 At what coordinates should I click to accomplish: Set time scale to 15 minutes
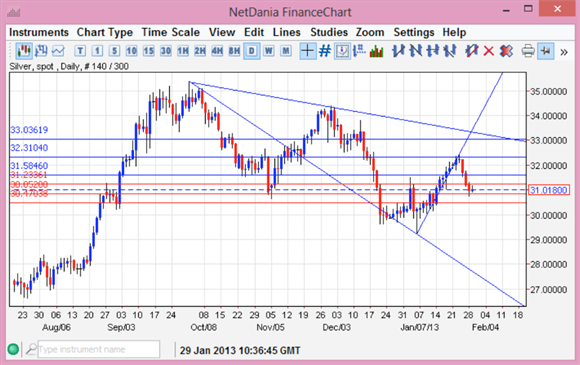click(x=148, y=51)
